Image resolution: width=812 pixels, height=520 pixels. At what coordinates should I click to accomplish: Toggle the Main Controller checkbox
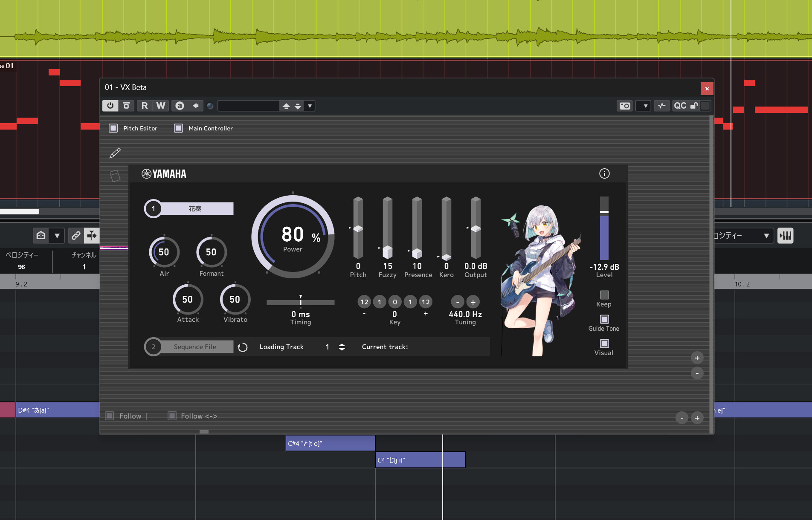point(178,128)
